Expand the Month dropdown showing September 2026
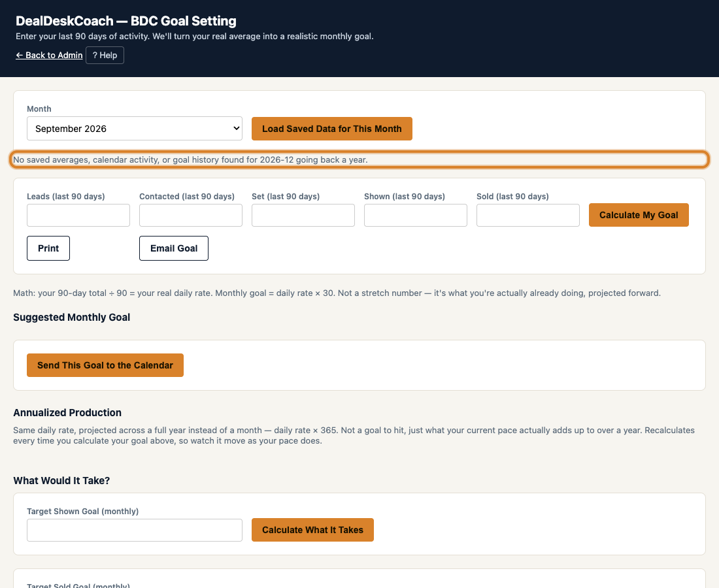 [135, 129]
